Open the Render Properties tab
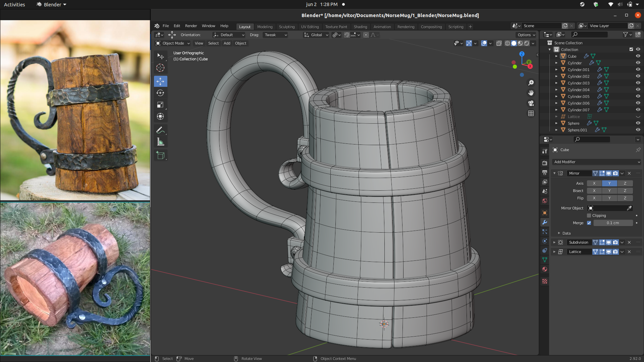644x362 pixels. [545, 163]
